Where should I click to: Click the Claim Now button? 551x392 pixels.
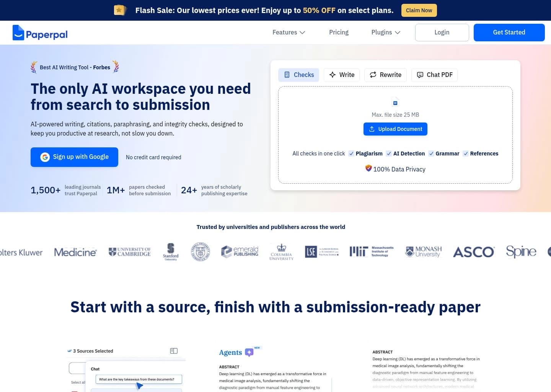[x=419, y=10]
